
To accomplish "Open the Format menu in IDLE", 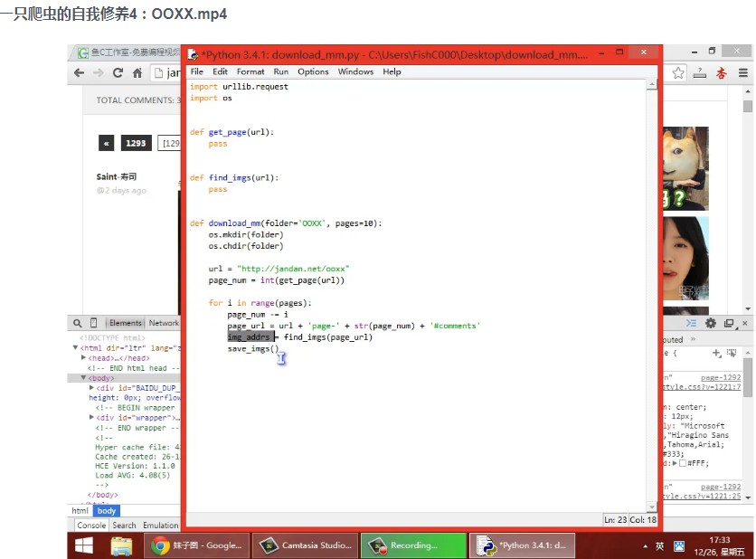I will (250, 71).
